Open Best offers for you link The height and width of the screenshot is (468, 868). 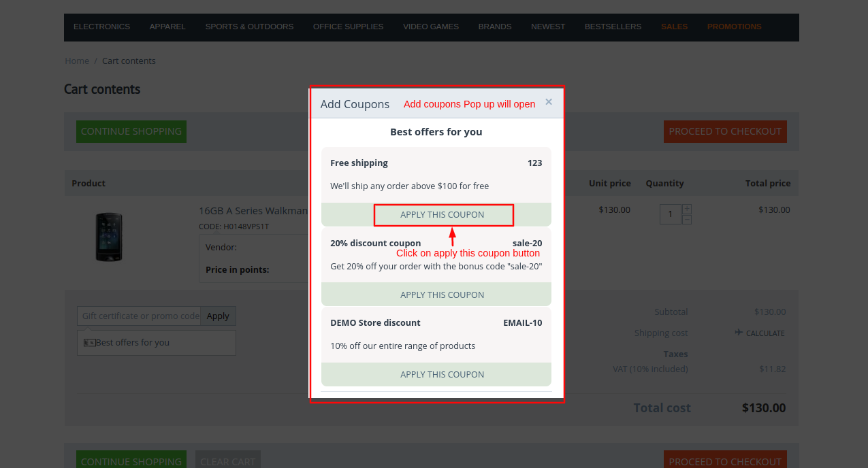132,343
